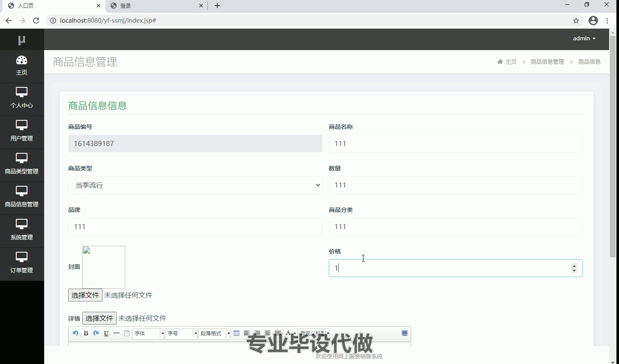Insert a horizontal rule in editor

(117, 333)
